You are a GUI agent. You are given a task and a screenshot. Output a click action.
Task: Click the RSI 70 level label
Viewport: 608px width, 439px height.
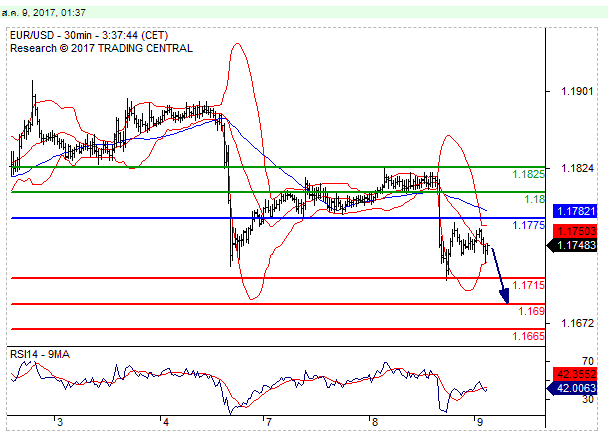click(588, 361)
